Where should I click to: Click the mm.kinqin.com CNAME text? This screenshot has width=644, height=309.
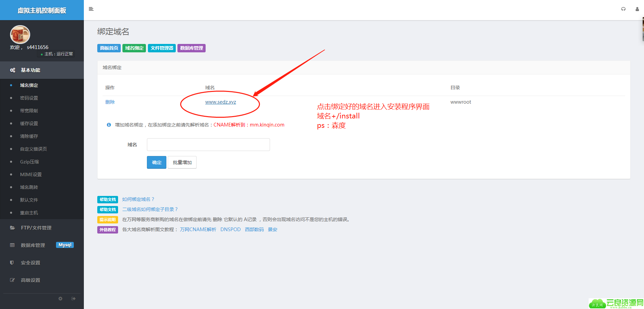click(267, 125)
